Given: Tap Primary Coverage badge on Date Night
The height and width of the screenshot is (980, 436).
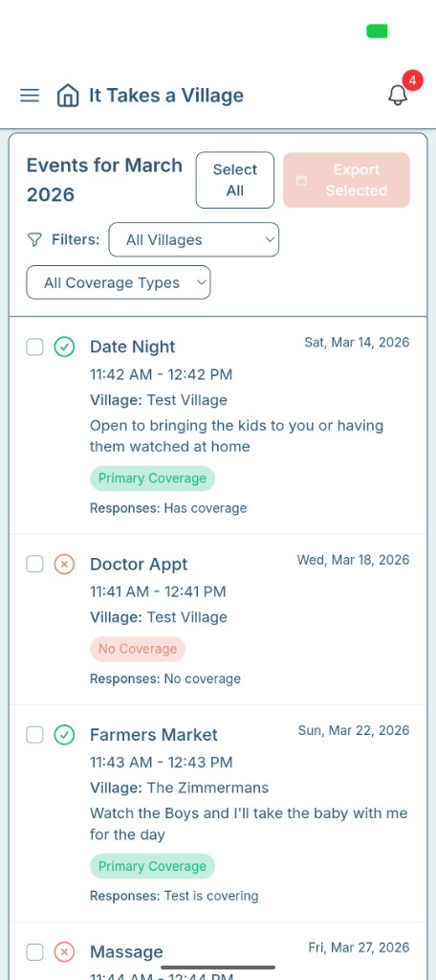Looking at the screenshot, I should 152,479.
